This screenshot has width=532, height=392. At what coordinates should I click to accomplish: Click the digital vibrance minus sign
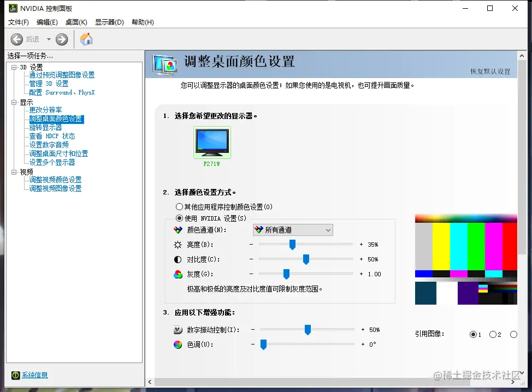253,329
